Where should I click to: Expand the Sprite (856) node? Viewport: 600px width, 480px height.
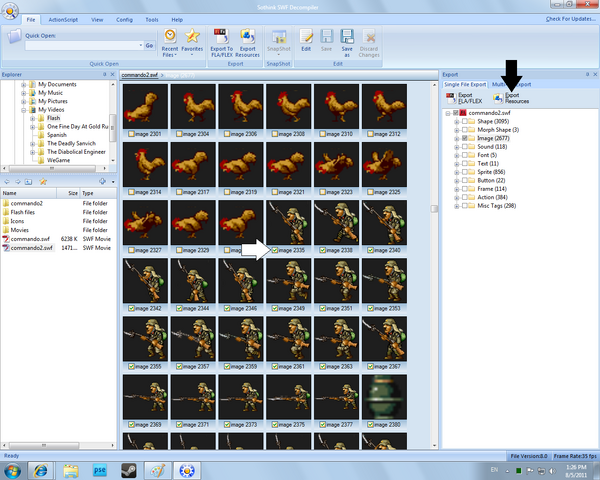457,172
